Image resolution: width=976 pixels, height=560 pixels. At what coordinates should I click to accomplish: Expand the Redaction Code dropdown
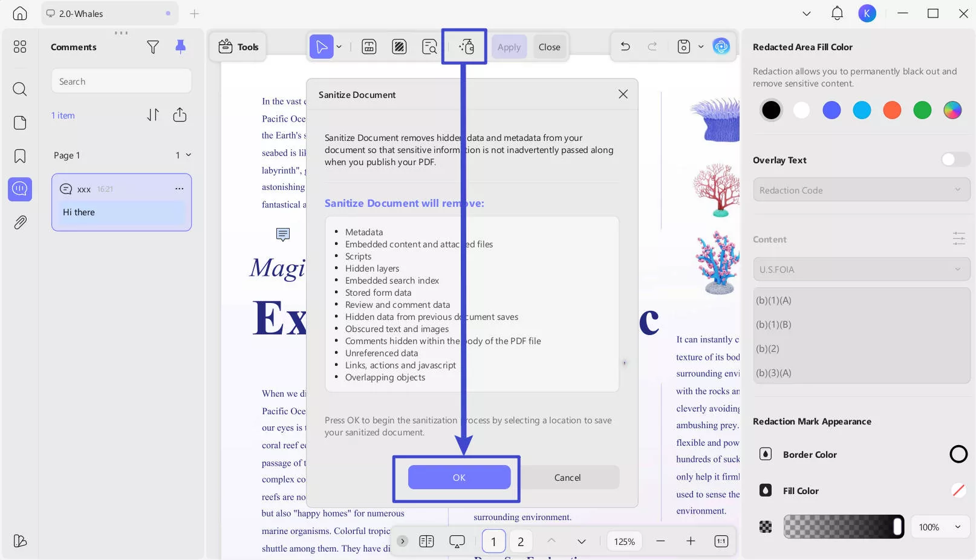[x=861, y=190]
